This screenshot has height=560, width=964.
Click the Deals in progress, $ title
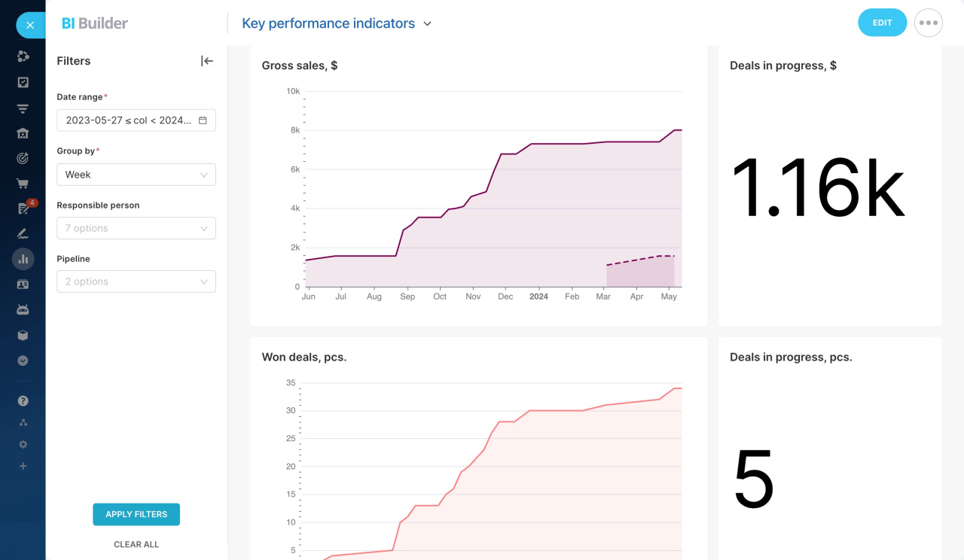click(783, 65)
